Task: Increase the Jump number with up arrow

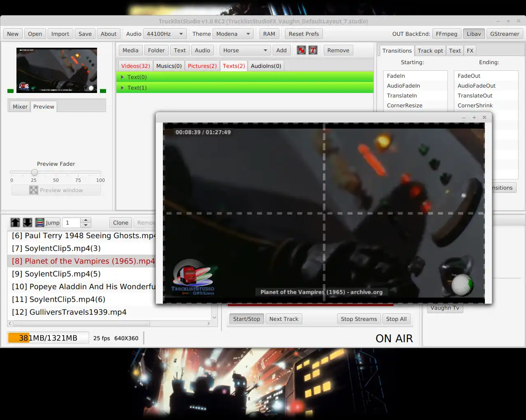Action: 86,220
